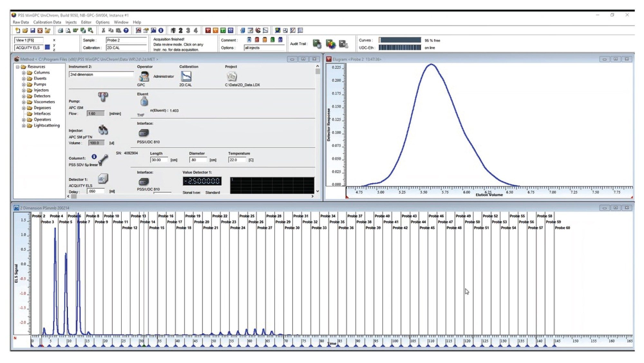
Task: Click the Column1 blue info icon
Action: click(94, 157)
